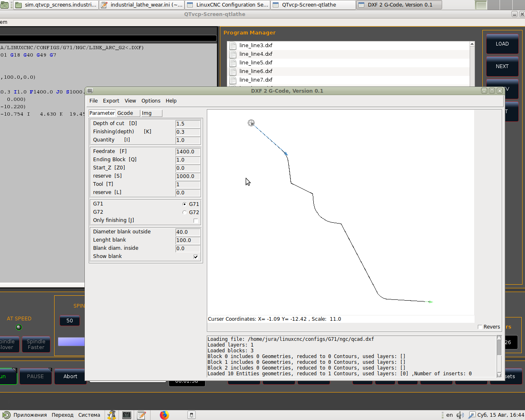Click the log output scroll down arrow
The image size is (525, 420).
[499, 374]
